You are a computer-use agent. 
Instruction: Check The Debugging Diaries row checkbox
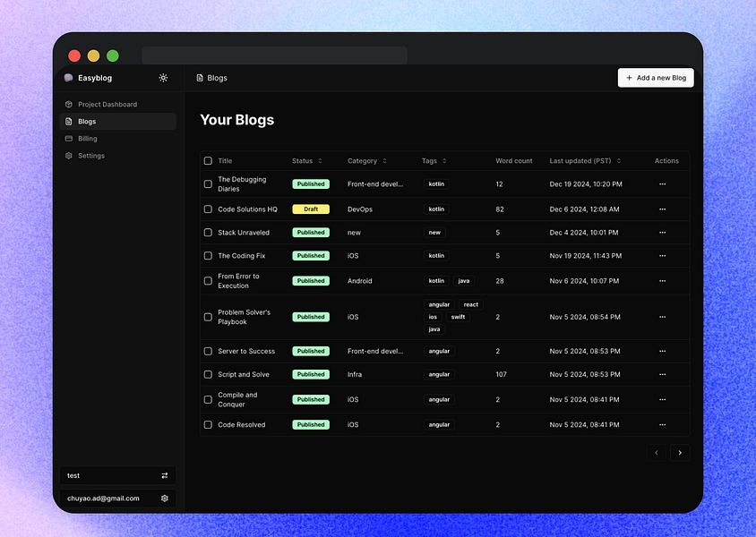click(208, 184)
